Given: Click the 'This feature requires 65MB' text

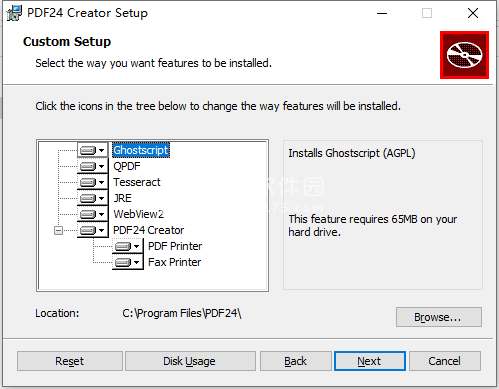Looking at the screenshot, I should pyautogui.click(x=373, y=226).
